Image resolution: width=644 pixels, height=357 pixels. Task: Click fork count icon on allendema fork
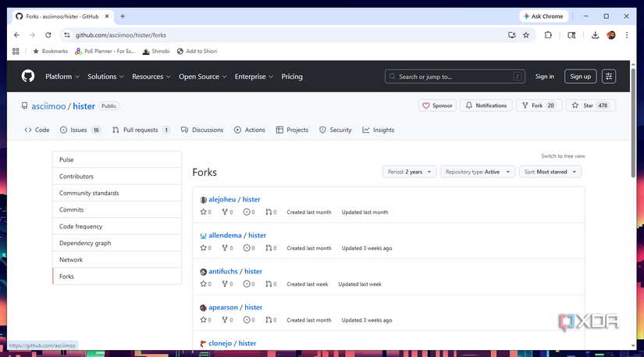pyautogui.click(x=225, y=248)
